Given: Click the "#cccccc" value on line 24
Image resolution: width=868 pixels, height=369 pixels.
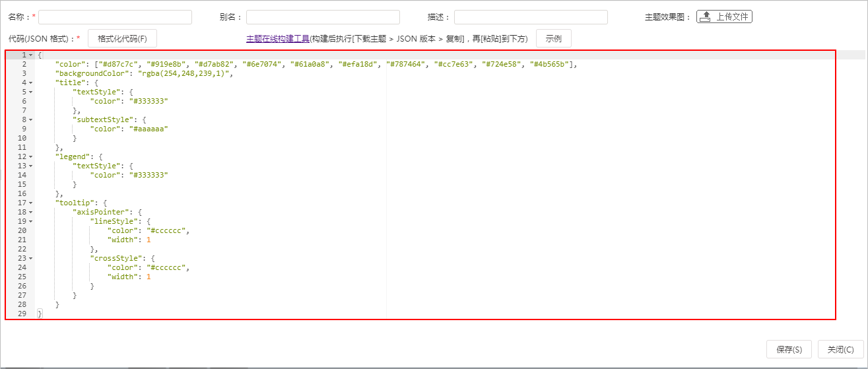Looking at the screenshot, I should [x=166, y=267].
